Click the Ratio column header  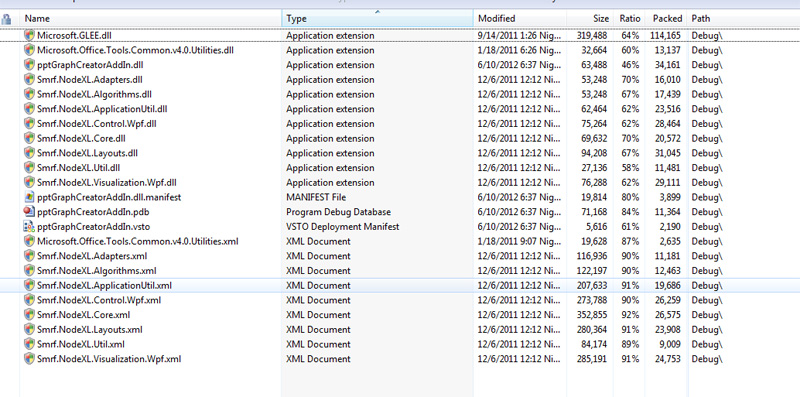pyautogui.click(x=630, y=18)
